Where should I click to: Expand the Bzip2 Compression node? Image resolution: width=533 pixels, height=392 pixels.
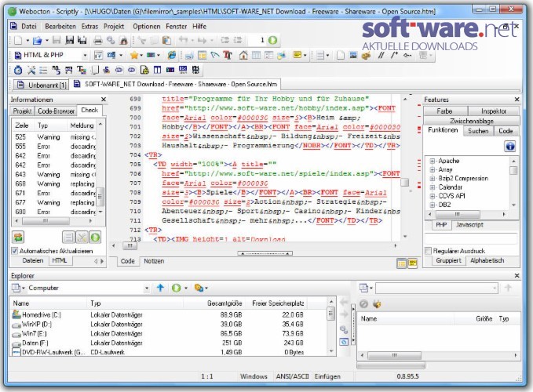coord(432,178)
